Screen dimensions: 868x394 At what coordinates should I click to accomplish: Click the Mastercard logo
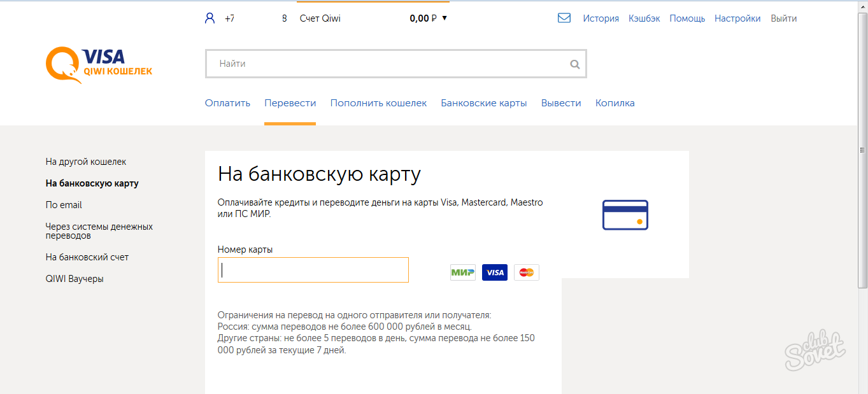coord(527,272)
